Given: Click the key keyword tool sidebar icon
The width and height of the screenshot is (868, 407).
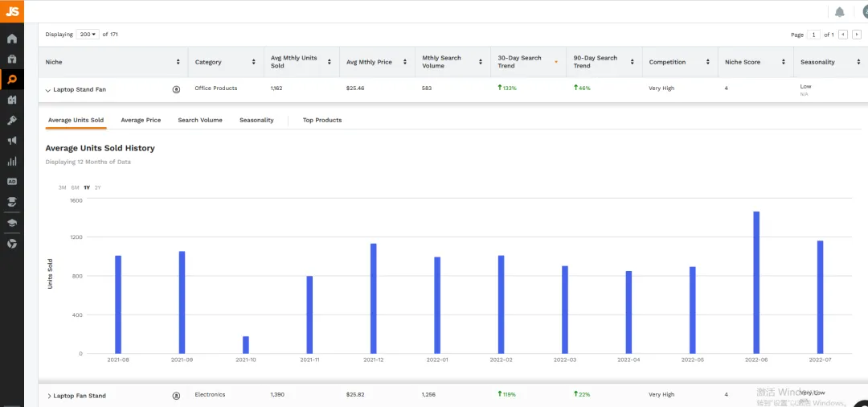Looking at the screenshot, I should [x=11, y=120].
